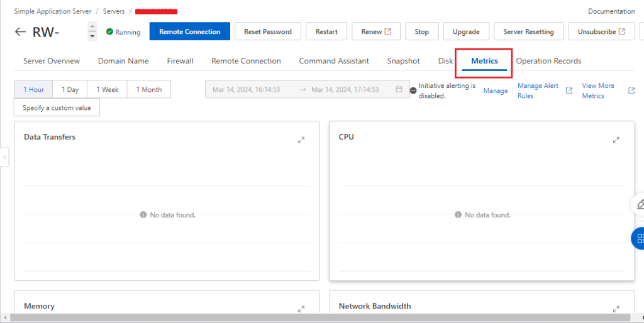Open the blue grid widget icon

[x=639, y=238]
